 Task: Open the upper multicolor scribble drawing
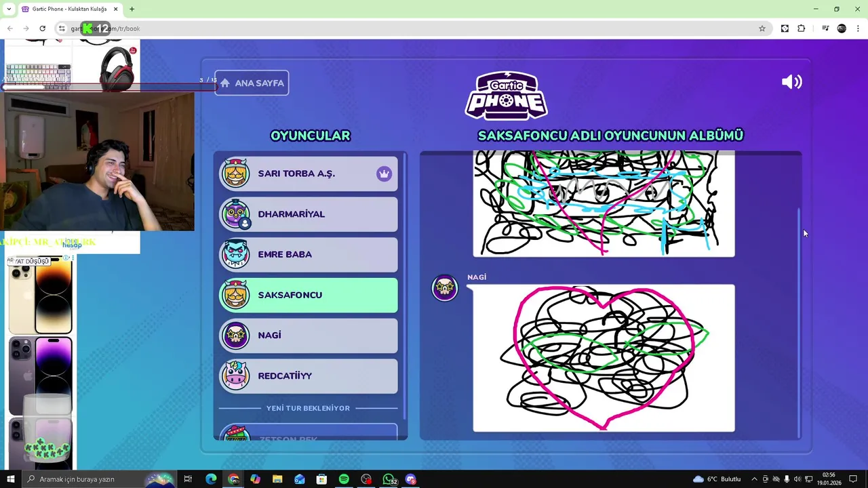point(604,205)
